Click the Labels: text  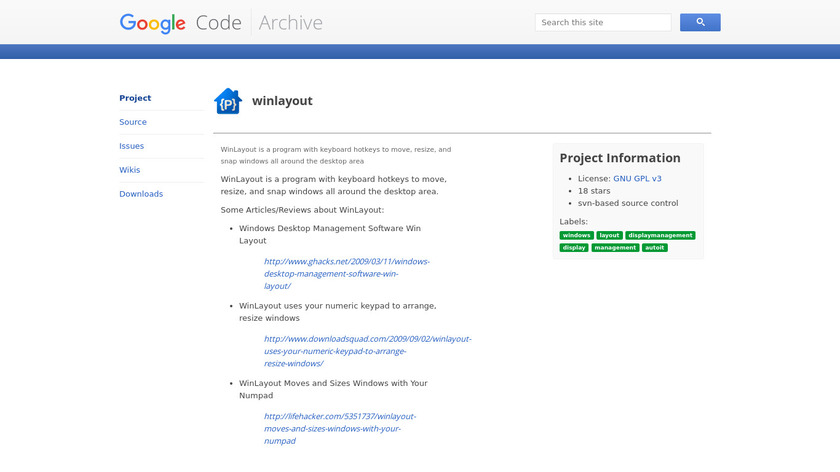coord(573,221)
